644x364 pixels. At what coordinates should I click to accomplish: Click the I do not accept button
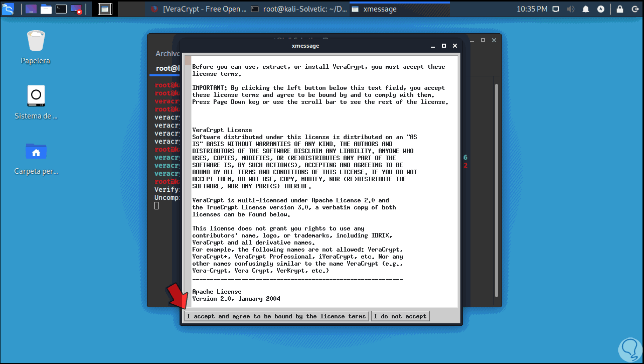coord(400,316)
